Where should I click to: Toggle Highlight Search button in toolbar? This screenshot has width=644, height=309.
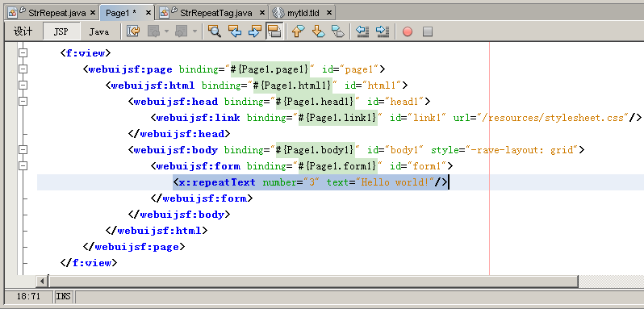coord(274,31)
